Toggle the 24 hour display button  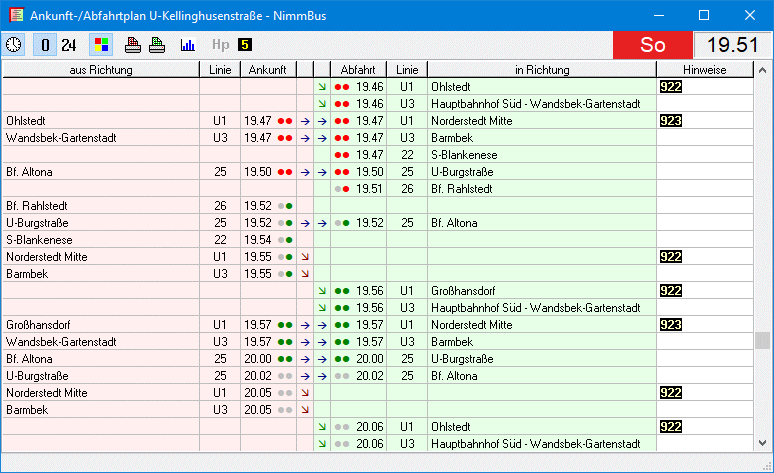(69, 45)
